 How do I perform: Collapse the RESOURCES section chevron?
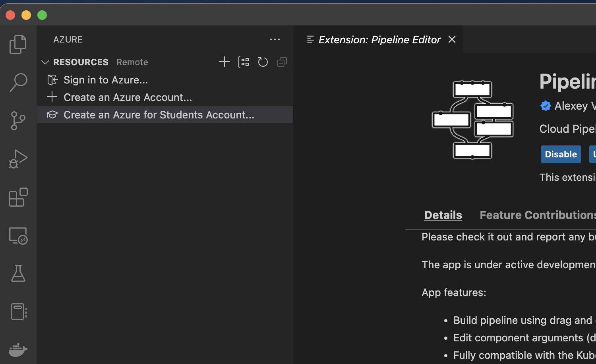point(45,62)
